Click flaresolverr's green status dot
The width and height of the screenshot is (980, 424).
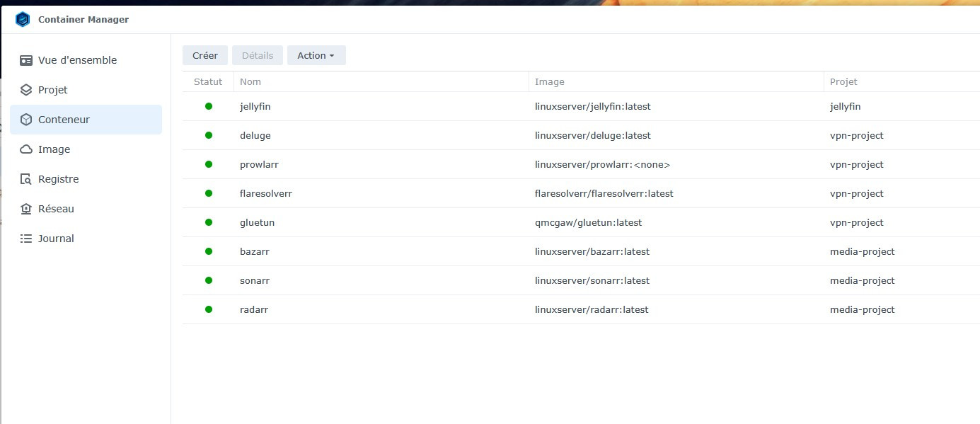click(x=209, y=193)
